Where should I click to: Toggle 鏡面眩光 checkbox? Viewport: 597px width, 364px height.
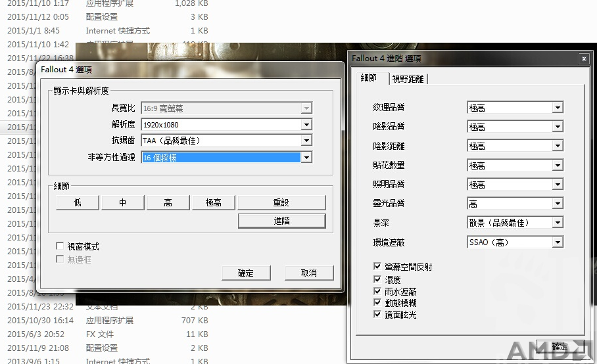point(377,315)
